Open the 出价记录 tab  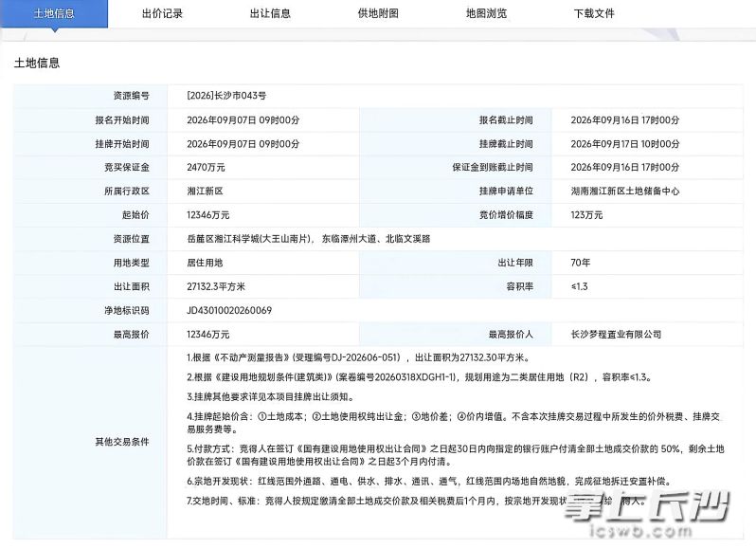163,13
